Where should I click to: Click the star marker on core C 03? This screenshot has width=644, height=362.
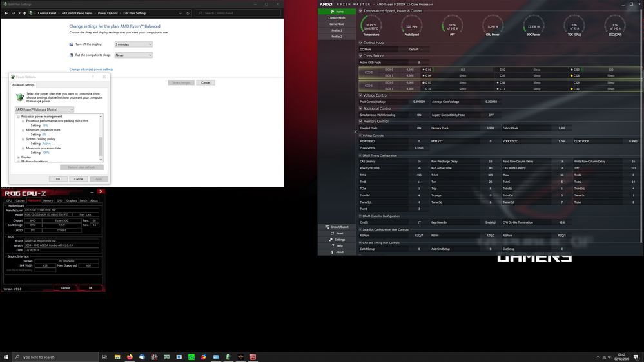coord(571,70)
